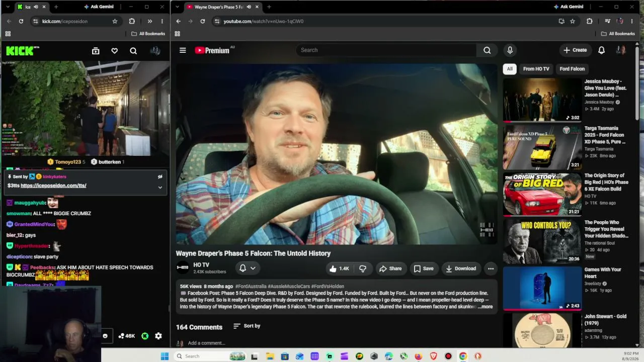Click the YouTube search magnifier button
This screenshot has height=362, width=644.
[x=487, y=50]
